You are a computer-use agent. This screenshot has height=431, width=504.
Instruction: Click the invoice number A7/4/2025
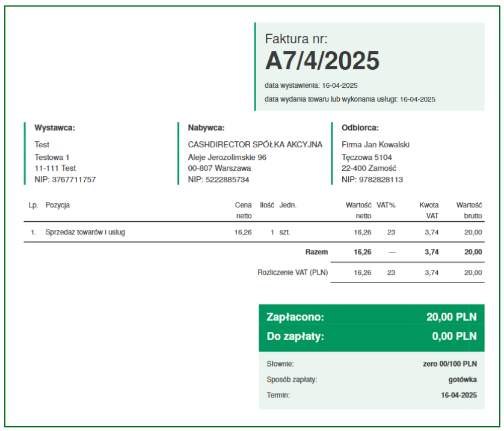[322, 60]
